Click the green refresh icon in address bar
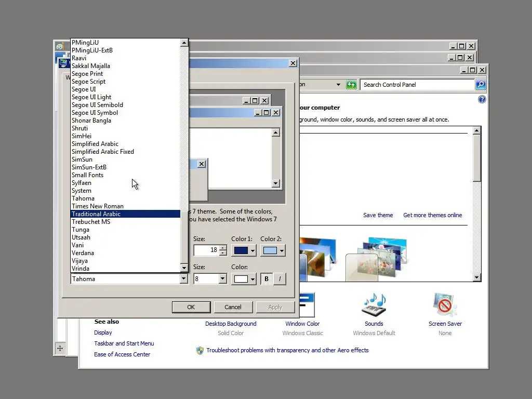The width and height of the screenshot is (532, 399). [x=351, y=85]
